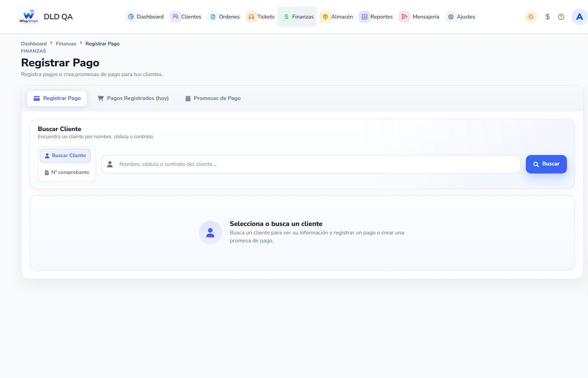Click the 'Selecciona o busca un cliente' heading

276,224
